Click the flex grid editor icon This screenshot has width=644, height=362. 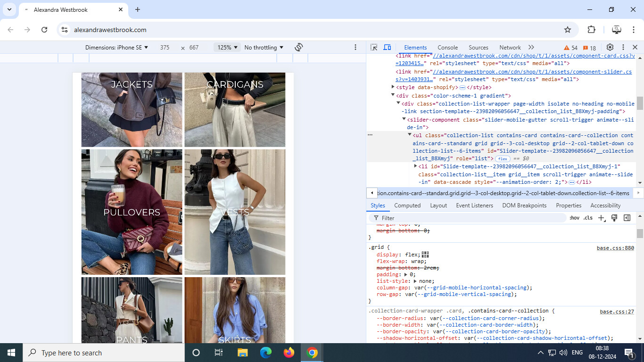click(425, 255)
